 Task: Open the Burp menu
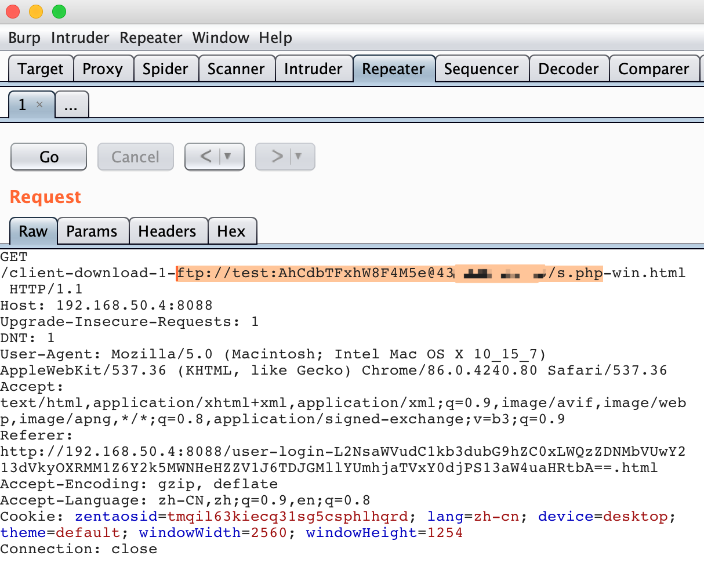point(24,38)
